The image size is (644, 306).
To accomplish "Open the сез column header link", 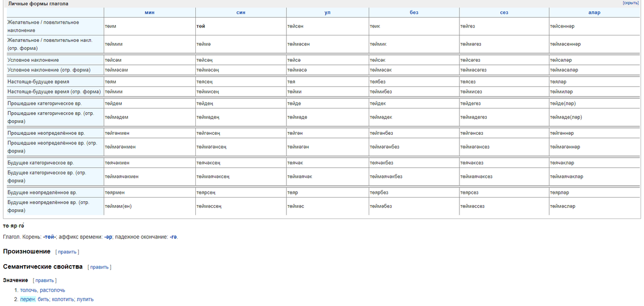I will pos(504,12).
